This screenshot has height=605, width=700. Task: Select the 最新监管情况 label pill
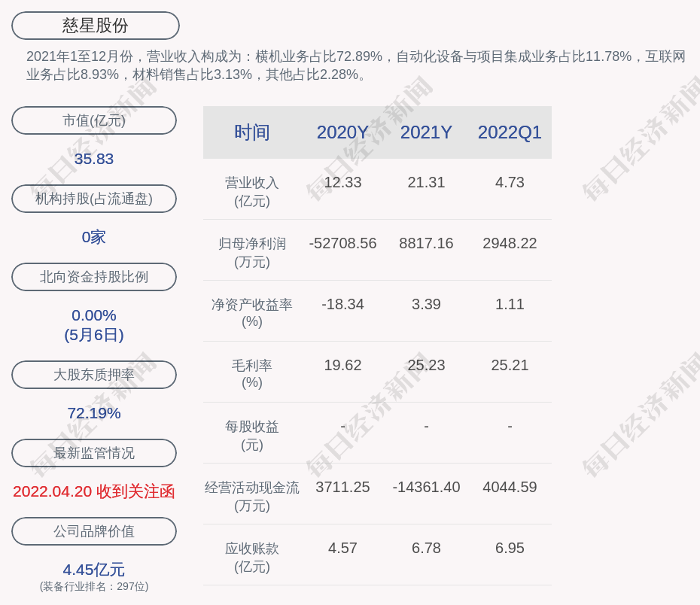pos(94,453)
